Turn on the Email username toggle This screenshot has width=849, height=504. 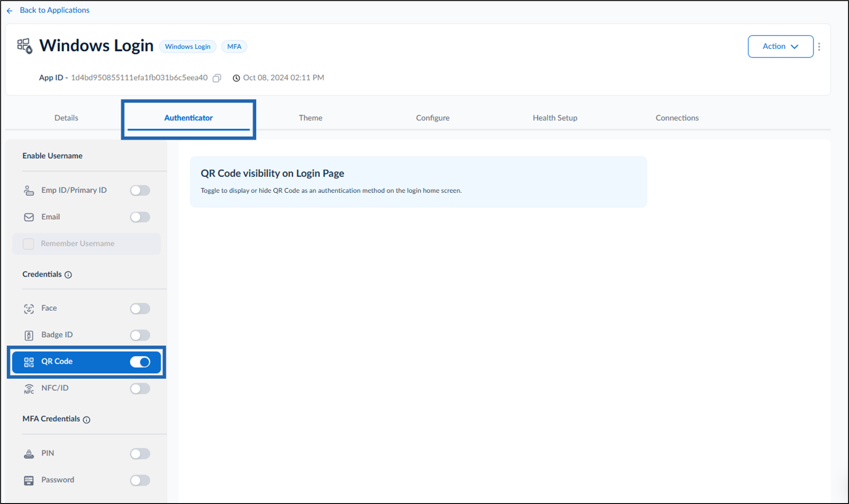tap(140, 217)
